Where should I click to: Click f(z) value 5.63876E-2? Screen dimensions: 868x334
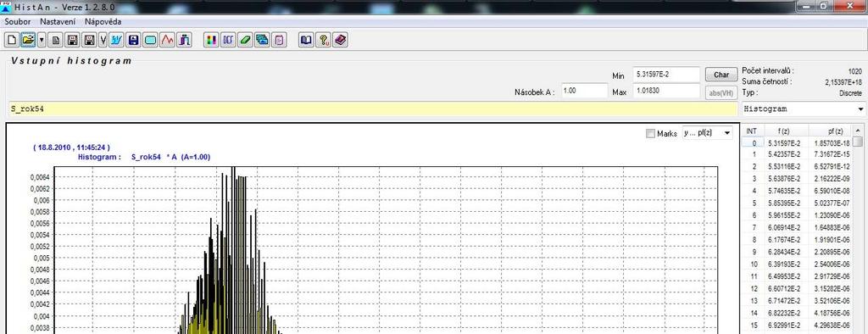click(783, 180)
